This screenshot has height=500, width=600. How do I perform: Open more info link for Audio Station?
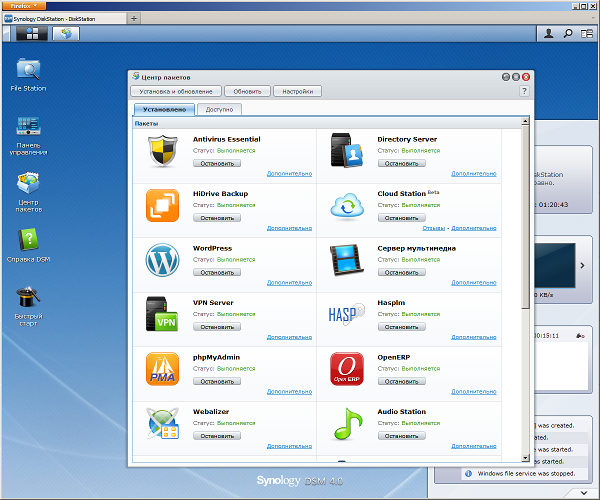[x=474, y=446]
